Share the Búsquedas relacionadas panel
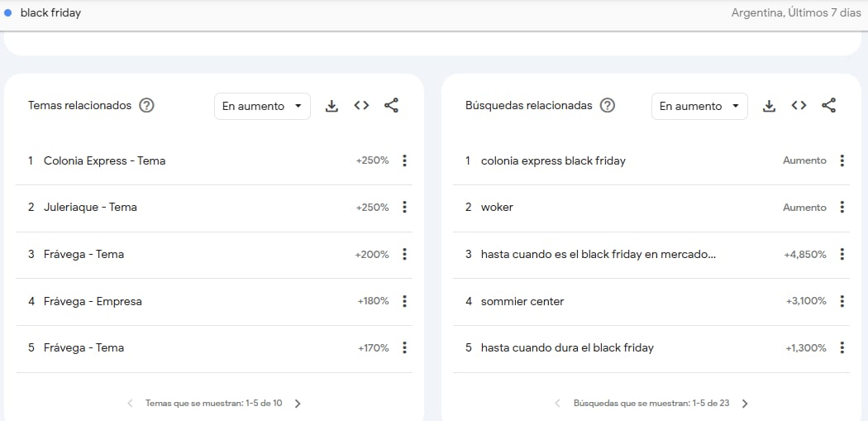868x421 pixels. [828, 105]
